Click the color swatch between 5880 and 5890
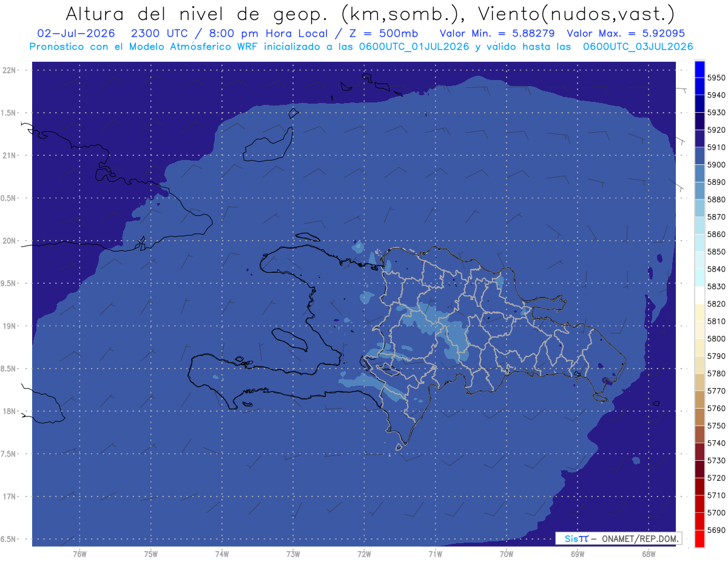Image resolution: width=728 pixels, height=562 pixels. pyautogui.click(x=699, y=191)
